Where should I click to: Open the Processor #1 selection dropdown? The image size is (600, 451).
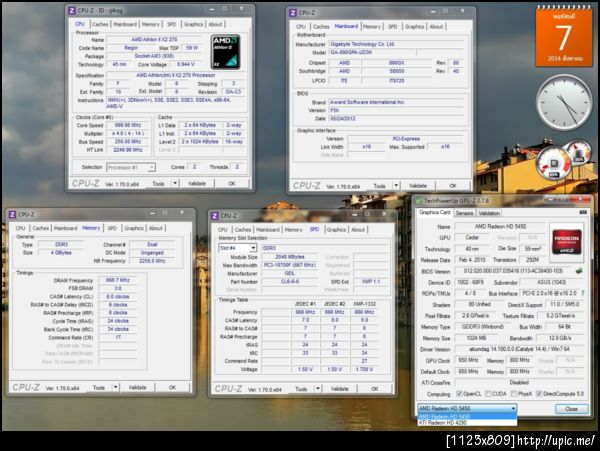(x=131, y=168)
